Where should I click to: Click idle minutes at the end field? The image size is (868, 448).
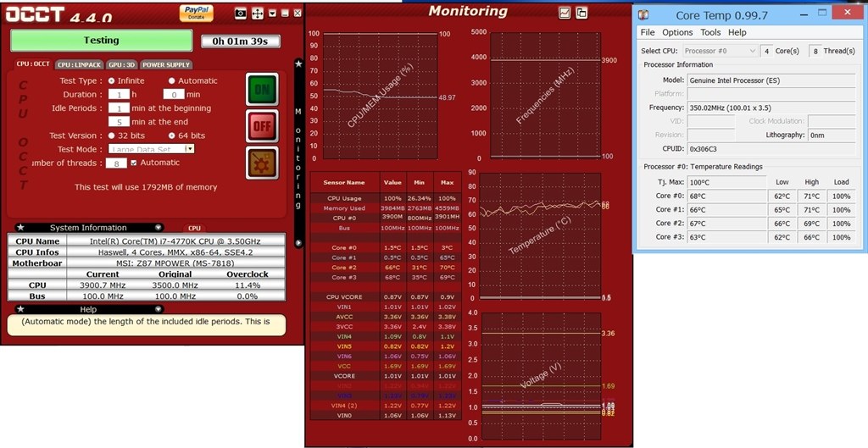(x=119, y=122)
